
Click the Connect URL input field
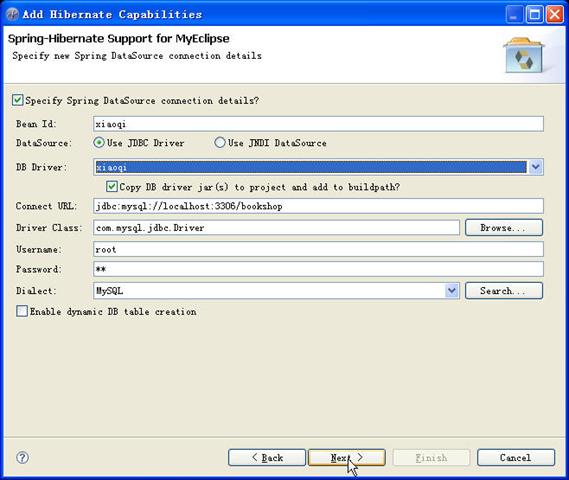[318, 206]
